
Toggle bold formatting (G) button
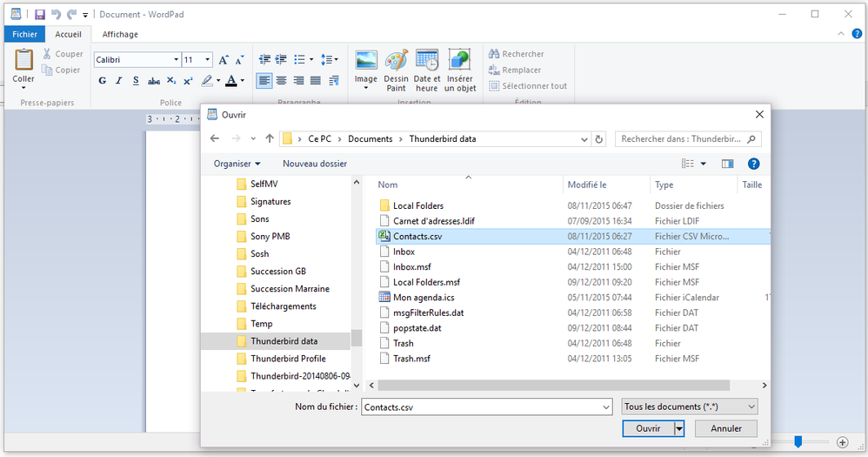pos(103,81)
